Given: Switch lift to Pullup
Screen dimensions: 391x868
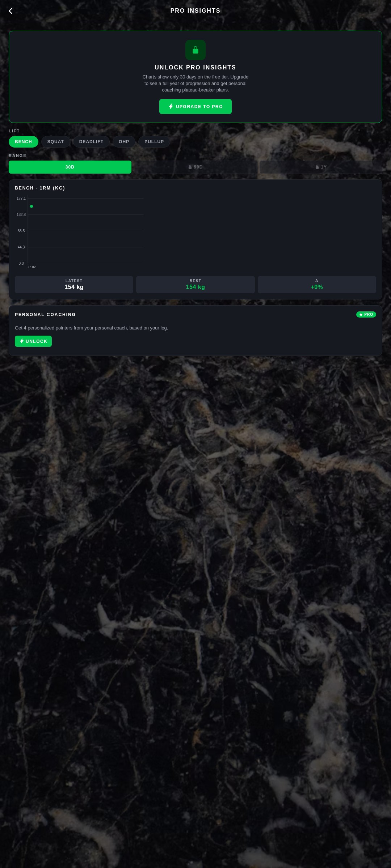Looking at the screenshot, I should click(154, 142).
